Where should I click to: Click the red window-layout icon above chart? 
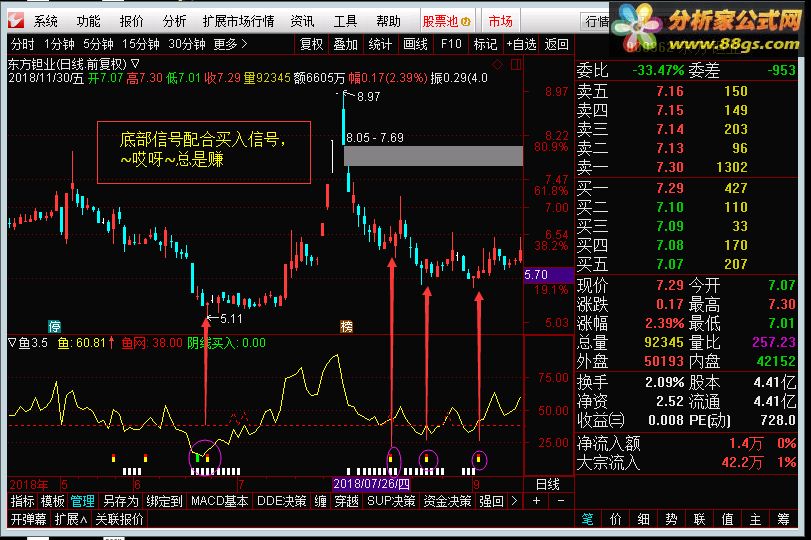click(x=516, y=65)
